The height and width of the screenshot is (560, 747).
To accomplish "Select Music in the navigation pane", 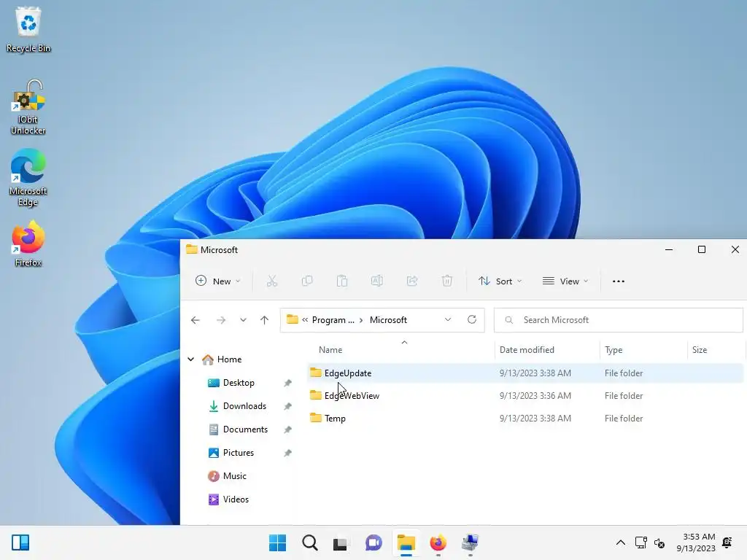I will (234, 476).
